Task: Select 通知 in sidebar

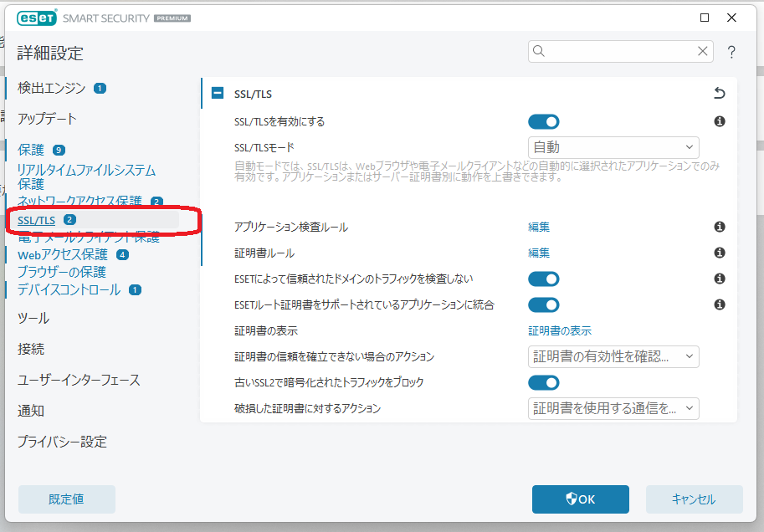Action: (31, 411)
